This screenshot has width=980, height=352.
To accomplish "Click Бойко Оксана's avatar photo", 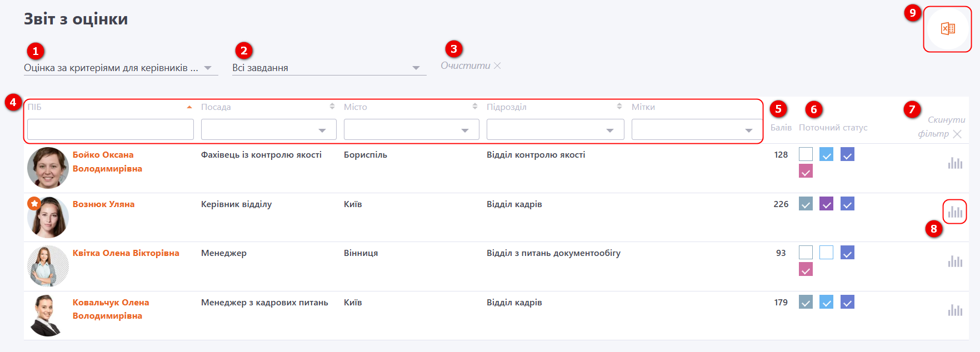I will point(48,168).
